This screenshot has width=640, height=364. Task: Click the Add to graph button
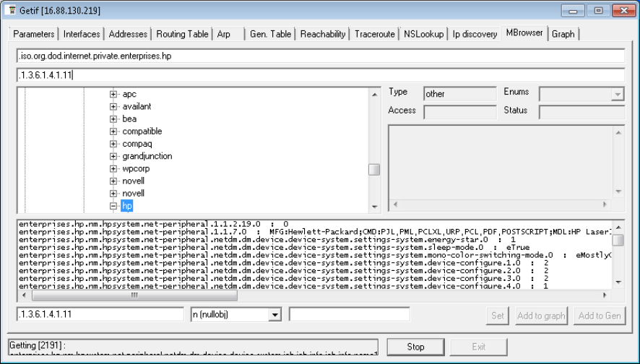point(541,316)
